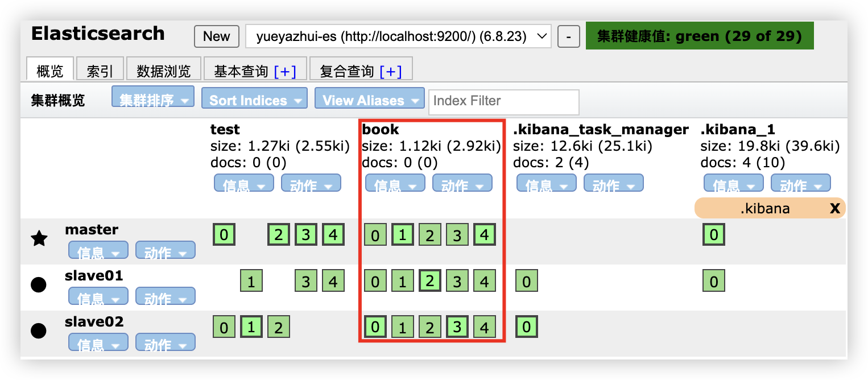
Task: Click .kibana_task_manager shard 0 on slave01
Action: 527,281
